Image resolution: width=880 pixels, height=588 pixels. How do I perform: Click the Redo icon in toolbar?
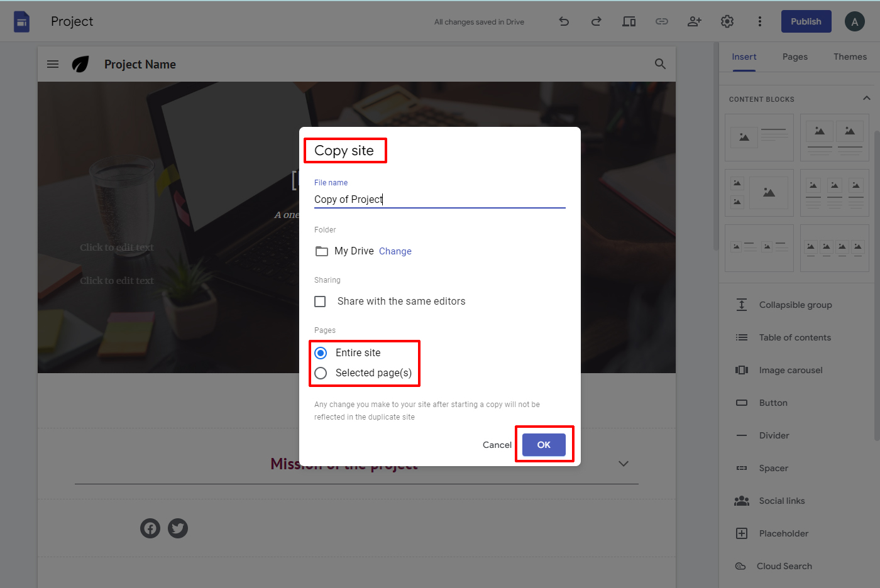click(596, 21)
